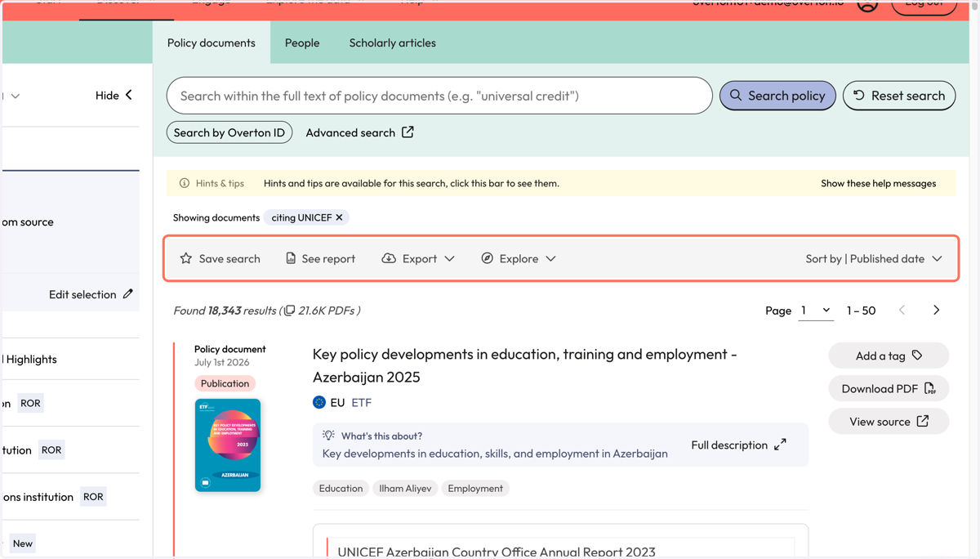
Task: Switch to the Policy documents tab
Action: pyautogui.click(x=212, y=42)
